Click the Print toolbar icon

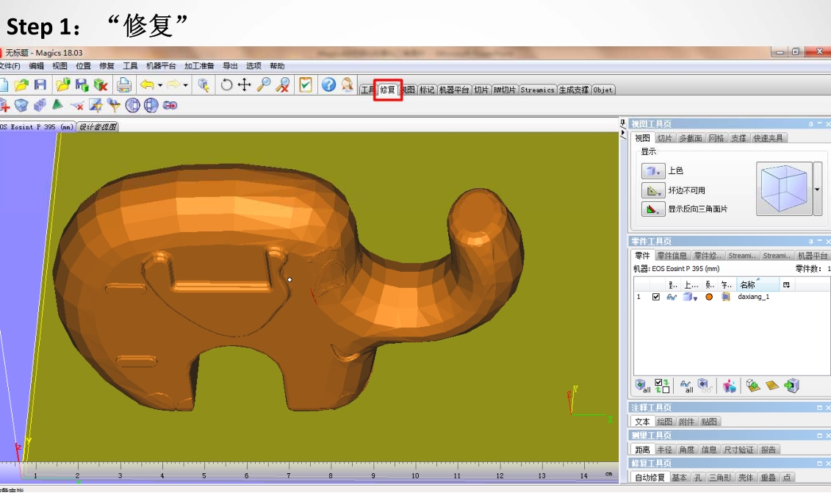(124, 85)
